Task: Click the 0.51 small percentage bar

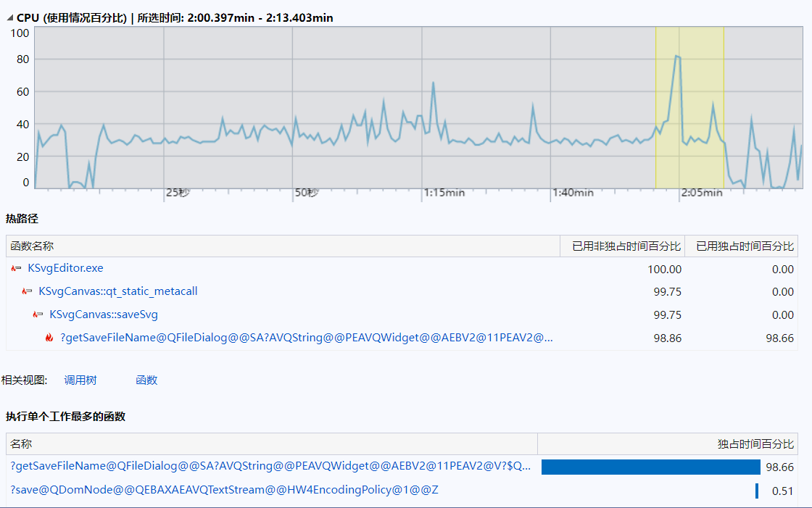Action: pos(757,491)
